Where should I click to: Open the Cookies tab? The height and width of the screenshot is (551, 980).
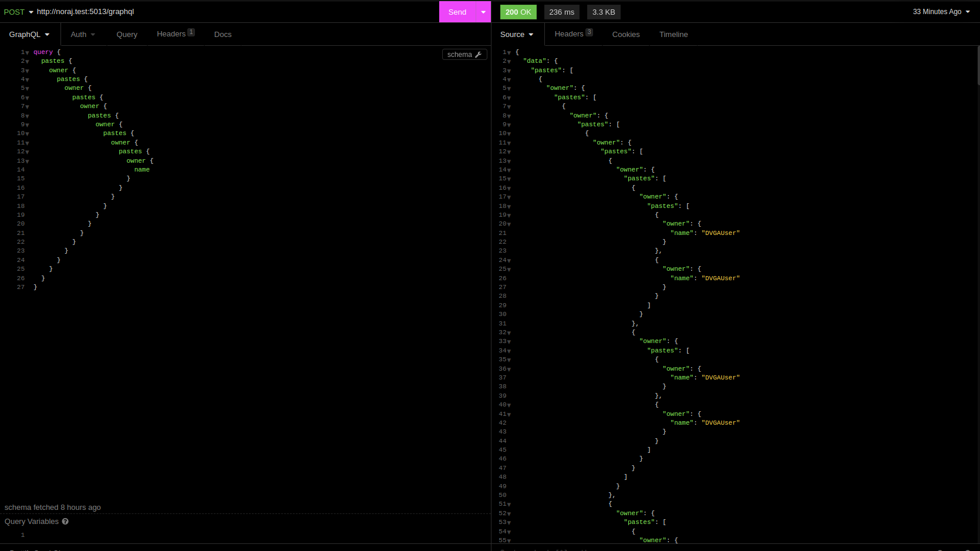coord(626,35)
